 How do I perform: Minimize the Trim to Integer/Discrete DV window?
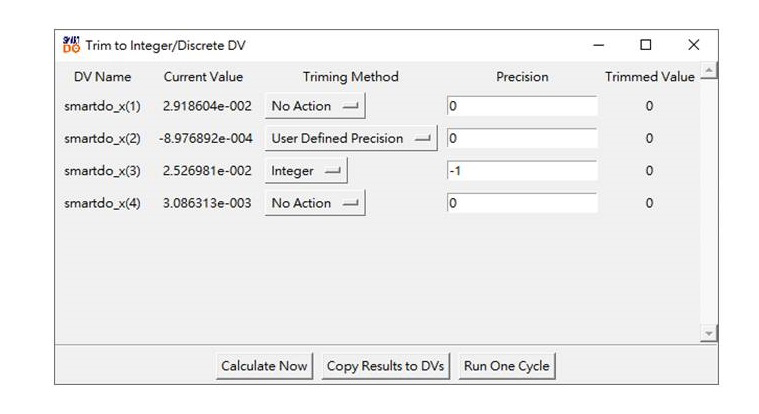tap(599, 45)
